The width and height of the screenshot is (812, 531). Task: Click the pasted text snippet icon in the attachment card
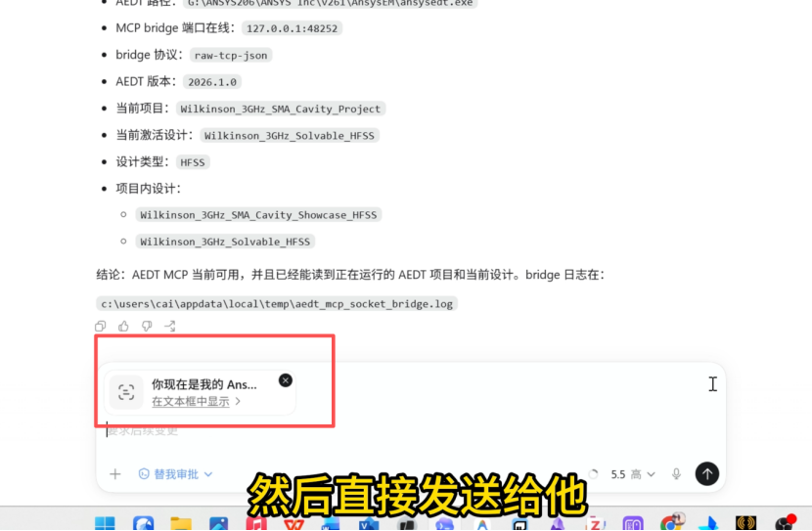click(x=126, y=392)
